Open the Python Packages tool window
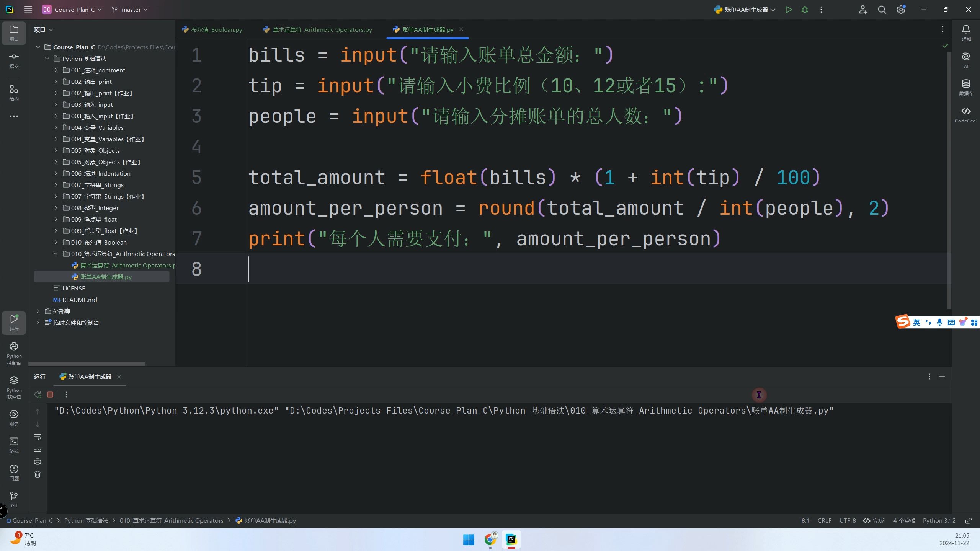Screen dimensions: 980x551 [x=14, y=387]
